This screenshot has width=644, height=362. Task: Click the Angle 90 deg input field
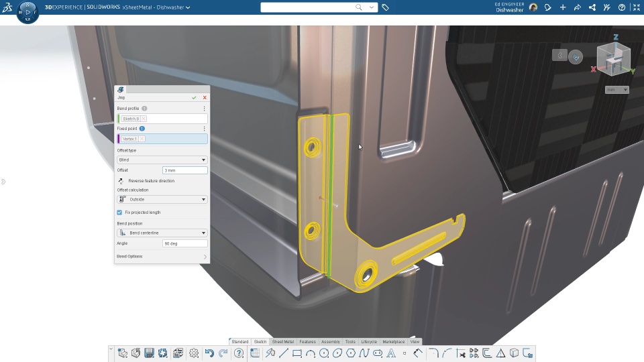[x=185, y=243]
